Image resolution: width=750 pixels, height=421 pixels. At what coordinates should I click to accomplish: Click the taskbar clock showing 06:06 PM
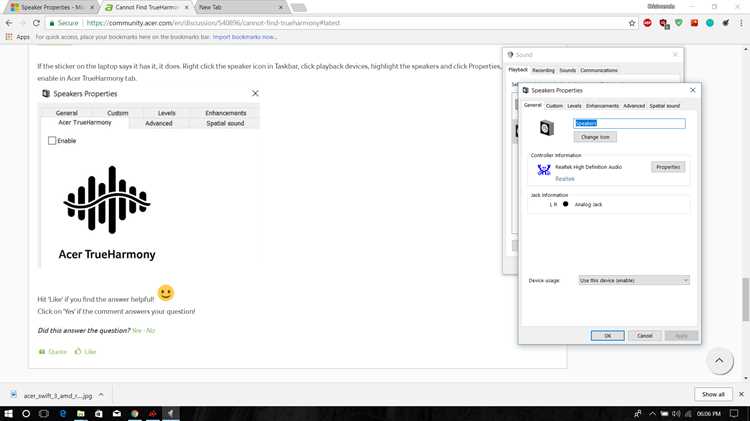tap(709, 413)
